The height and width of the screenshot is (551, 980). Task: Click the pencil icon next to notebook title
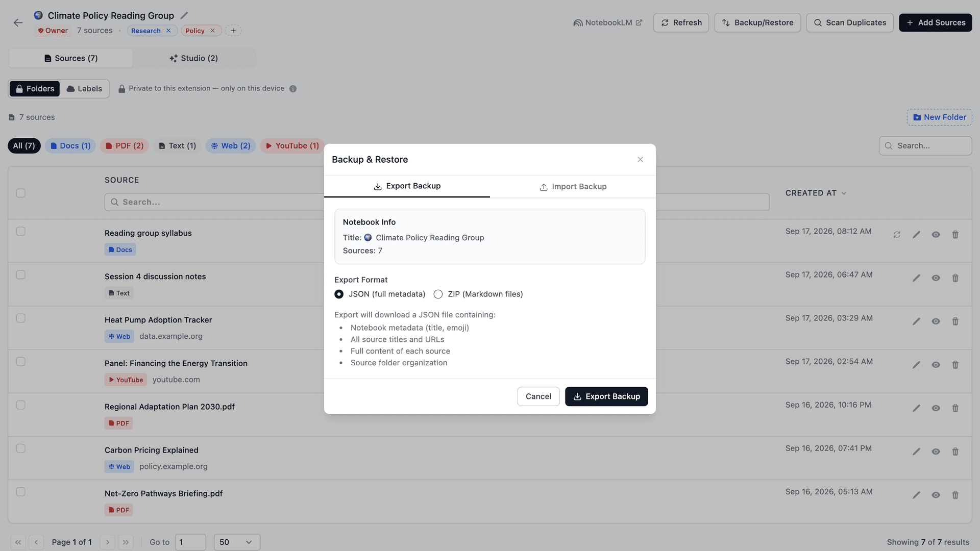(x=184, y=15)
